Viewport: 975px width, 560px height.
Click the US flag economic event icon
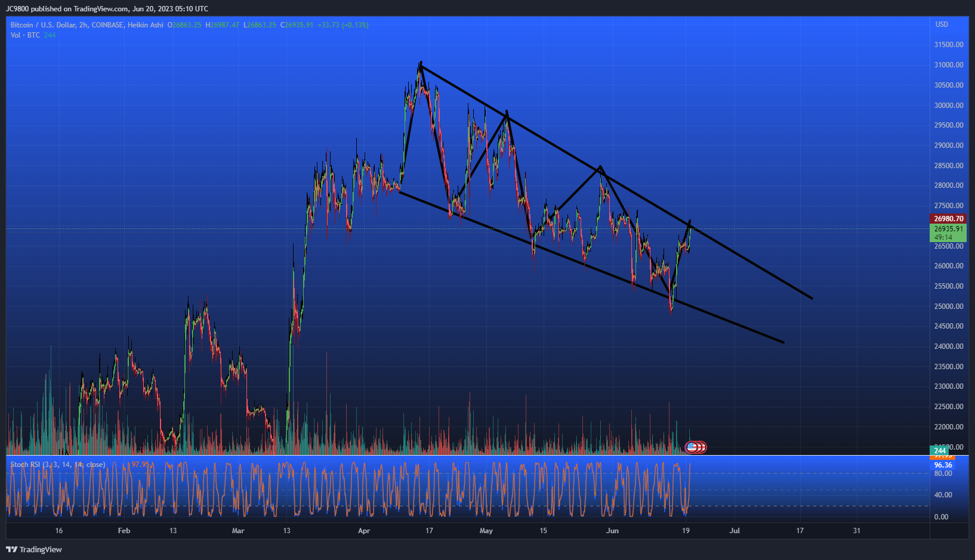pos(692,447)
